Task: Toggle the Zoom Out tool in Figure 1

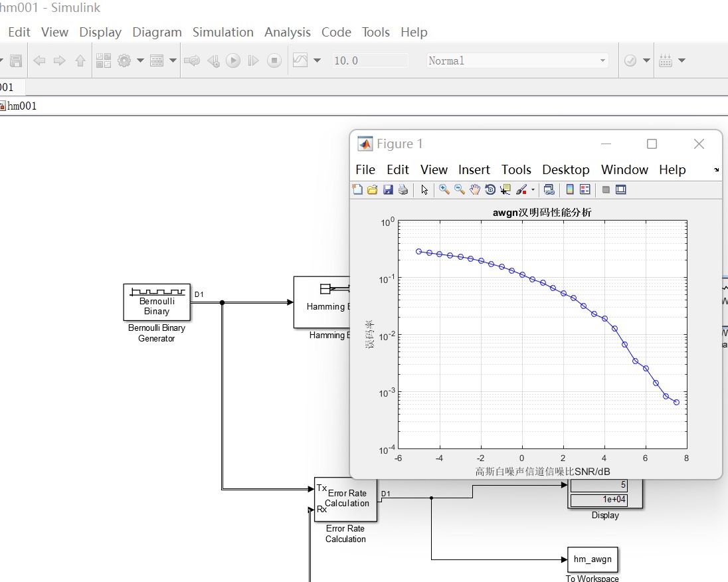Action: click(460, 189)
